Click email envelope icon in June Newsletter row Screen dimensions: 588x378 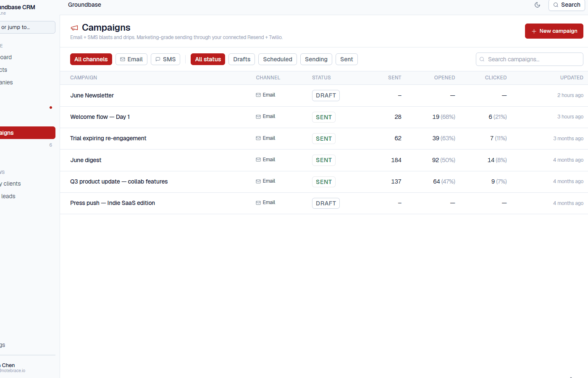point(258,95)
